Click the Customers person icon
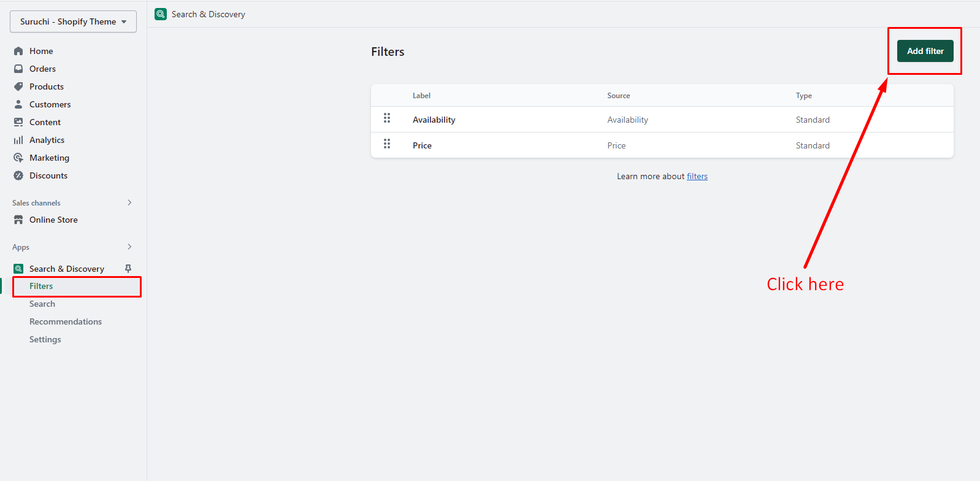This screenshot has height=481, width=980. pyautogui.click(x=18, y=104)
